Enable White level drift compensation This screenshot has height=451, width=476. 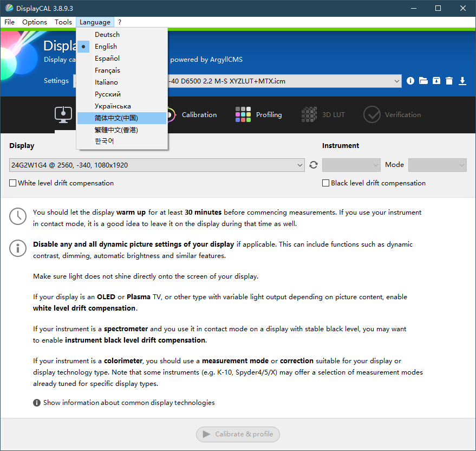(x=13, y=183)
